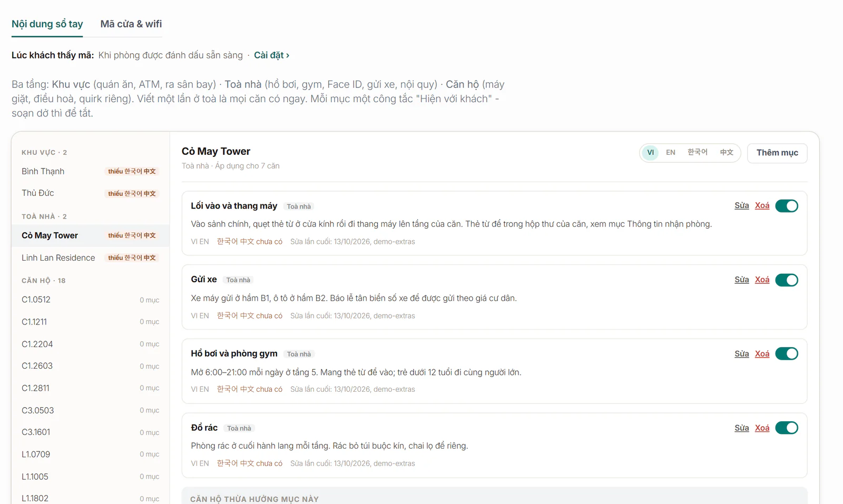
Task: Click 'thiếu 한국어 中文' badge beside Linh Lan Residence
Action: click(132, 258)
